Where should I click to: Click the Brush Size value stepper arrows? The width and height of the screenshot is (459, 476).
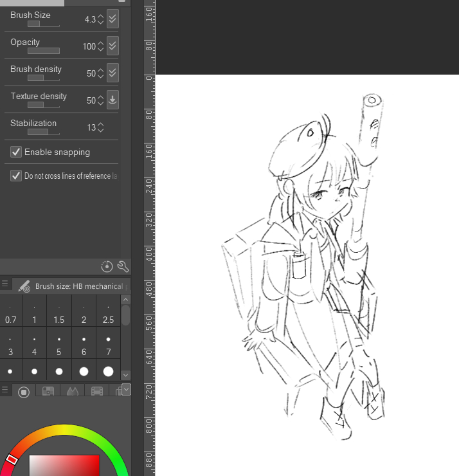tap(100, 19)
